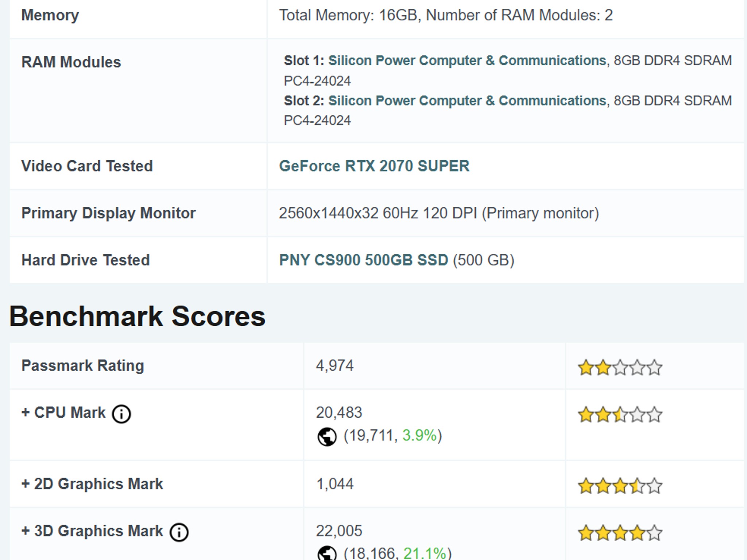Expand the + 2D Graphics Mark row

[92, 484]
